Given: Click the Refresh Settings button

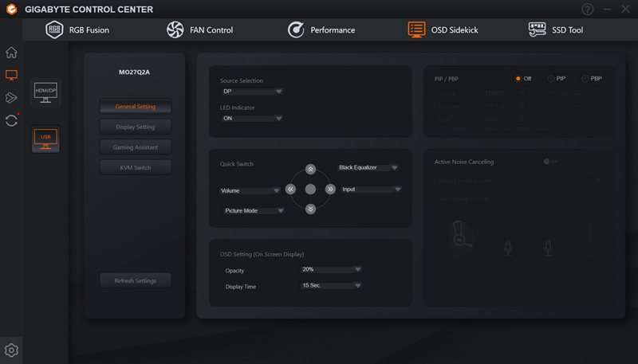Looking at the screenshot, I should [x=136, y=280].
